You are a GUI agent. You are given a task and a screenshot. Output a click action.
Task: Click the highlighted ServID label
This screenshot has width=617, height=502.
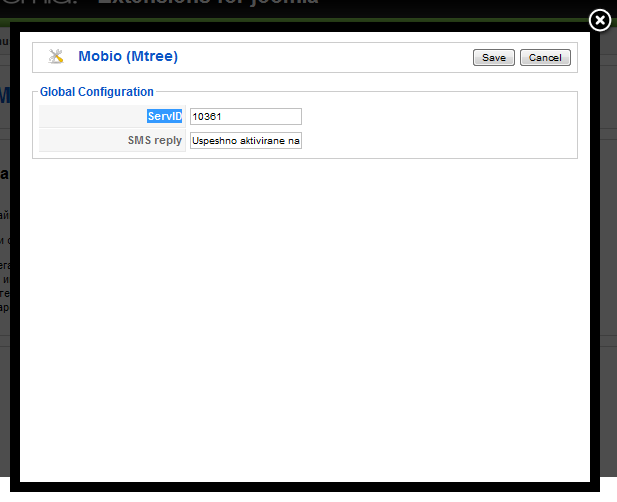pos(164,116)
